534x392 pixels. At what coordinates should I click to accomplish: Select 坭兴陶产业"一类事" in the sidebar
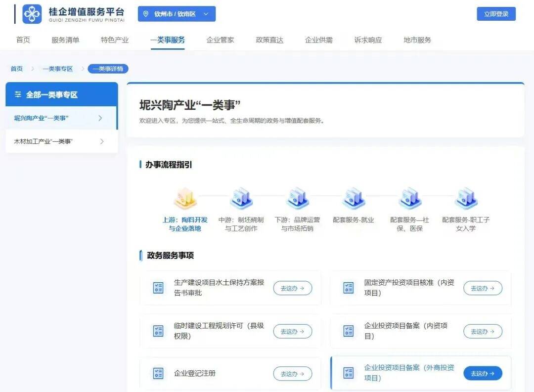(x=61, y=118)
